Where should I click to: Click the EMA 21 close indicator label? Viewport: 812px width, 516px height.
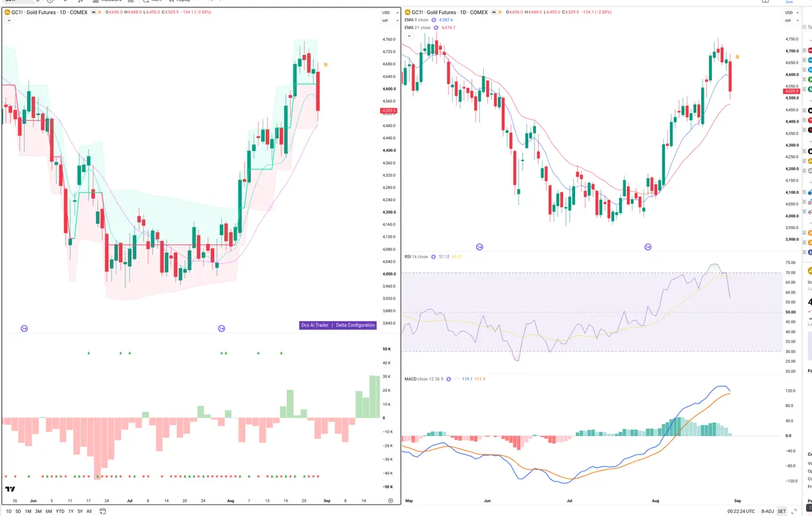(418, 28)
